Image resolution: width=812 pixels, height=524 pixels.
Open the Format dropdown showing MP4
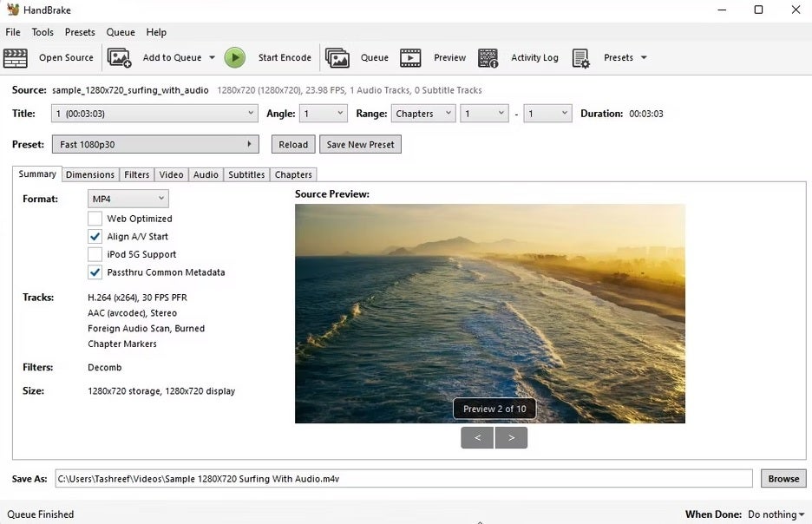tap(127, 198)
